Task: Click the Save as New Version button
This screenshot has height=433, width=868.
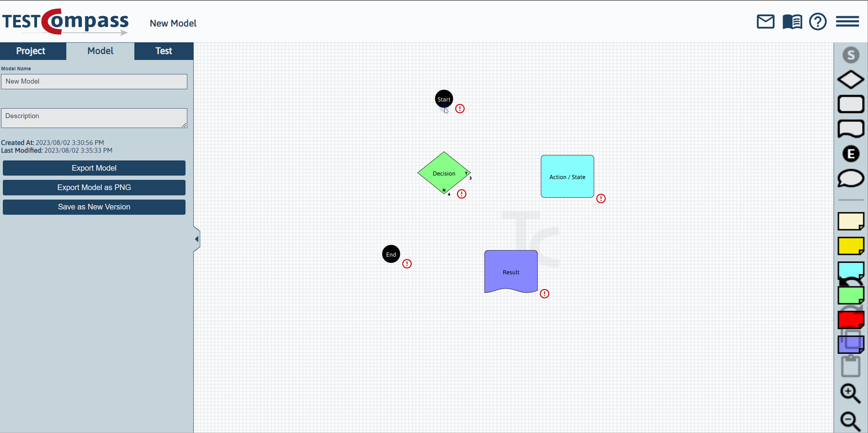Action: click(94, 207)
